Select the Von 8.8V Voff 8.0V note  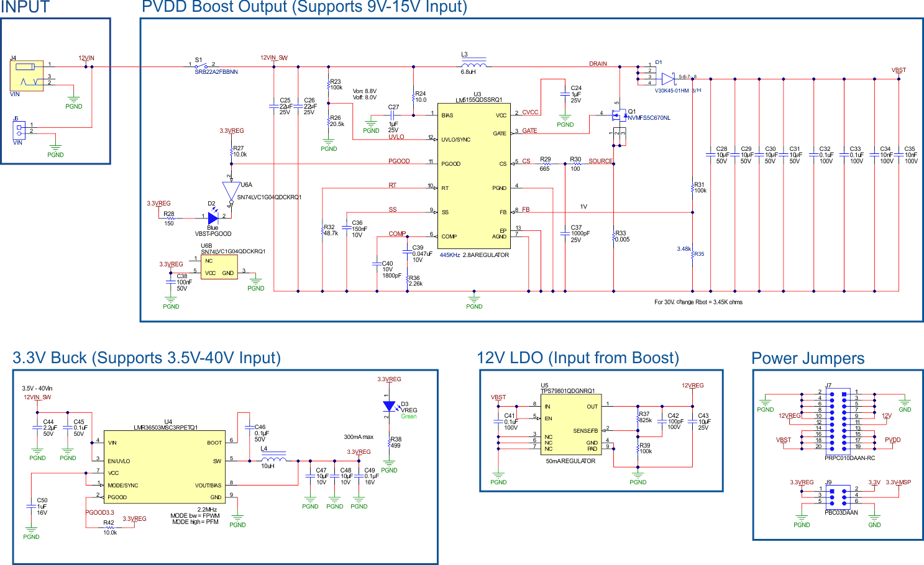(365, 94)
